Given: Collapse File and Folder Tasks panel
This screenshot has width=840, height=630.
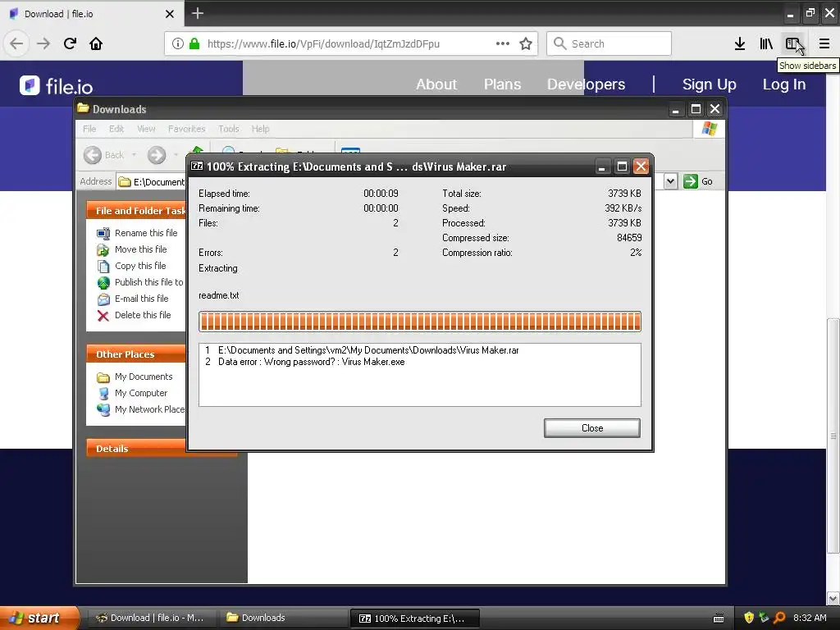Looking at the screenshot, I should point(136,211).
